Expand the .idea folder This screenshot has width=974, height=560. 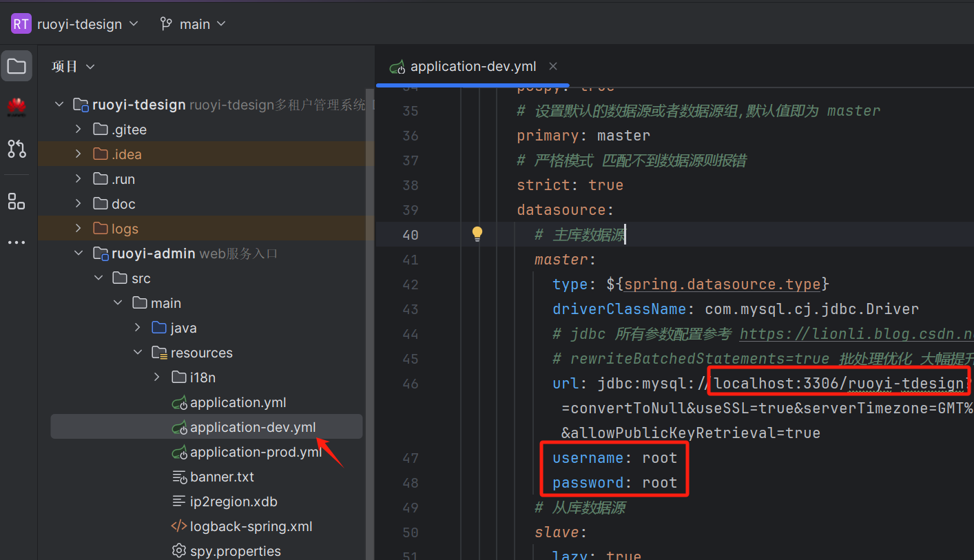coord(79,154)
